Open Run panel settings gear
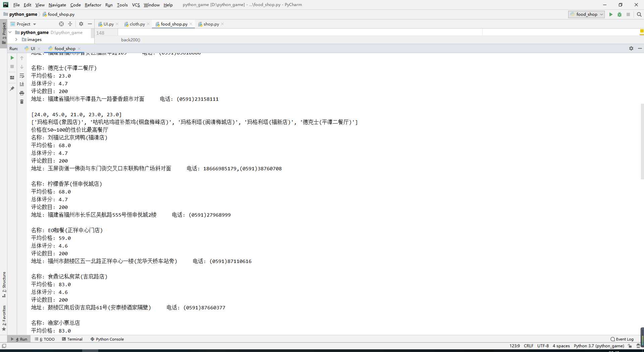644x352 pixels. (x=631, y=48)
